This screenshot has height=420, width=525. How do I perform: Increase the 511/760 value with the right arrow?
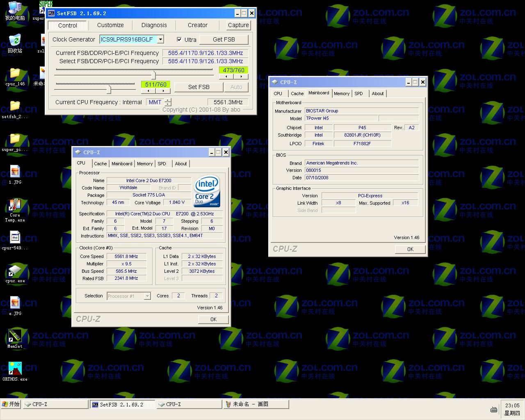tap(163, 91)
